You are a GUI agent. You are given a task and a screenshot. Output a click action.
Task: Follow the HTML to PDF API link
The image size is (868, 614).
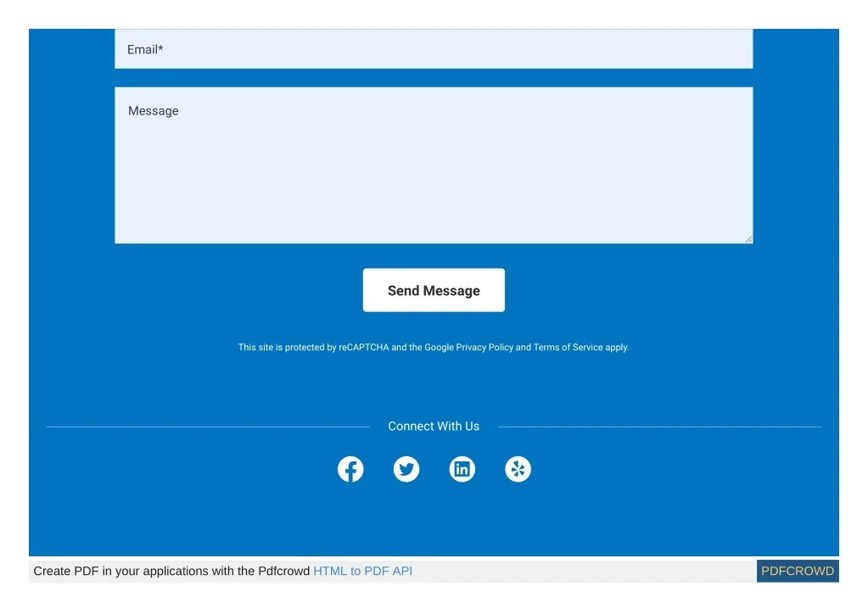(x=362, y=572)
